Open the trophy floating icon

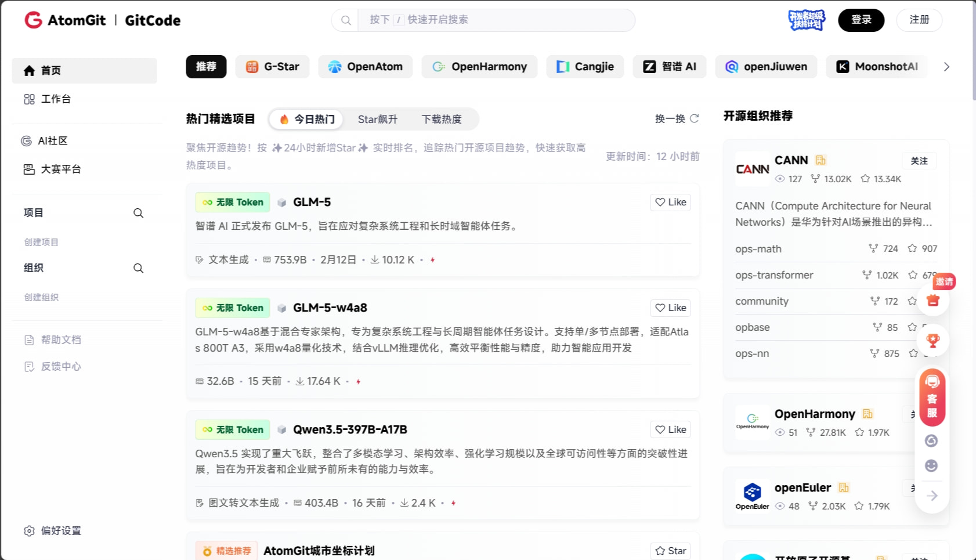(933, 341)
